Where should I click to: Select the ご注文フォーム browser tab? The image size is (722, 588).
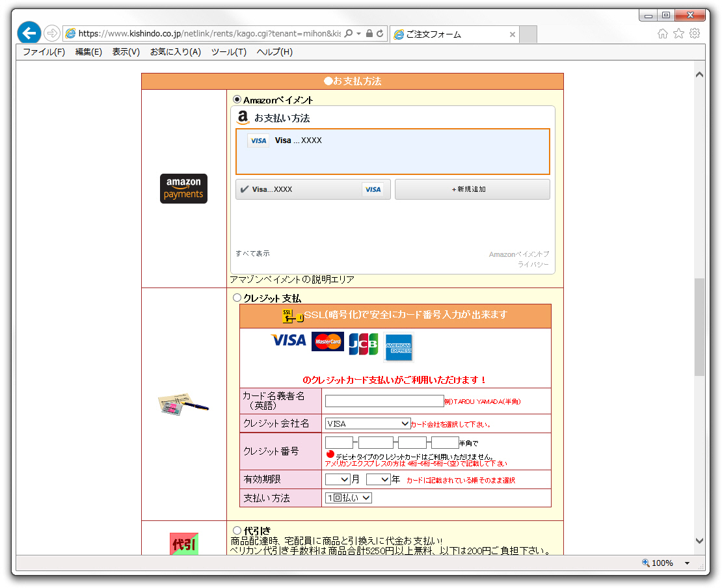455,34
